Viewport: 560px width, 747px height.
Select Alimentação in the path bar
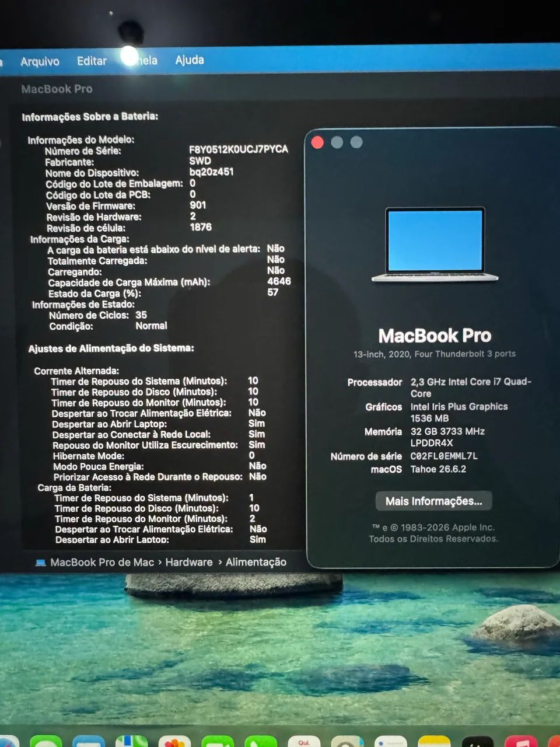pyautogui.click(x=256, y=562)
